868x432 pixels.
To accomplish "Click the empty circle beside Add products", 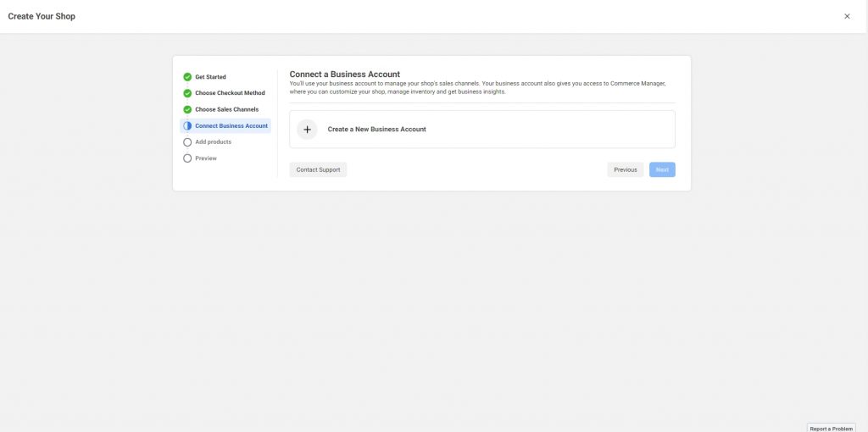I will 187,142.
